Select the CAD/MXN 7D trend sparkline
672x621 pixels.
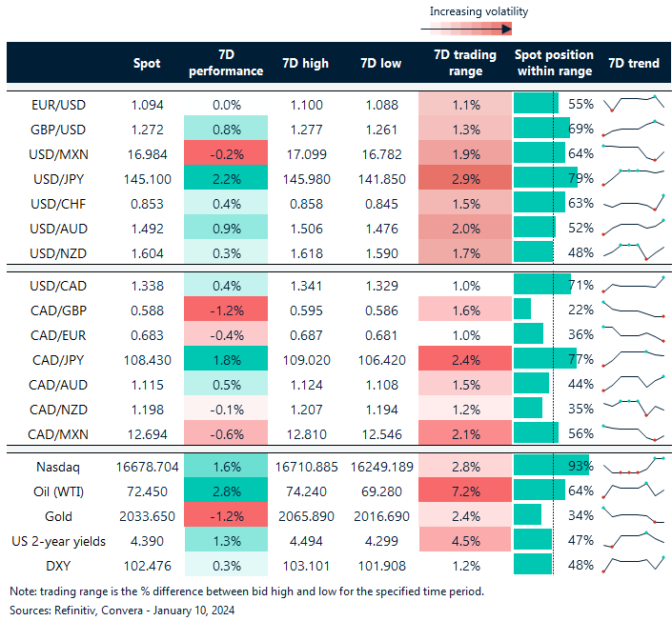(x=632, y=432)
